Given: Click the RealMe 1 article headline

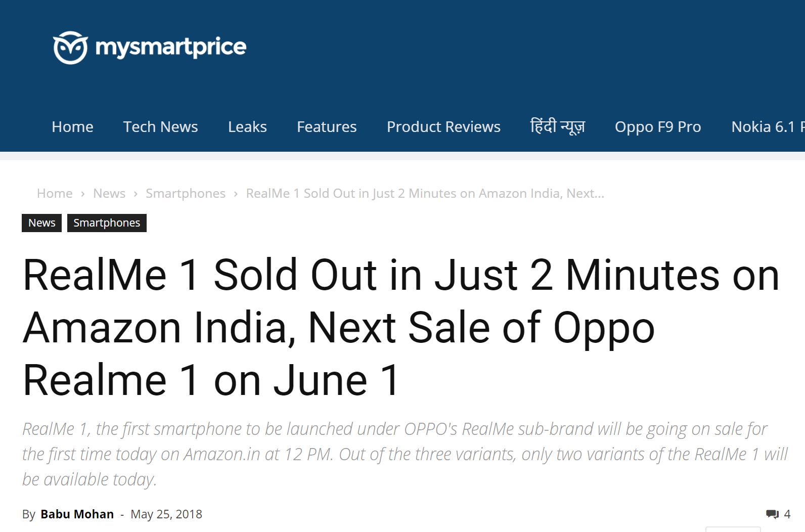Looking at the screenshot, I should point(400,327).
